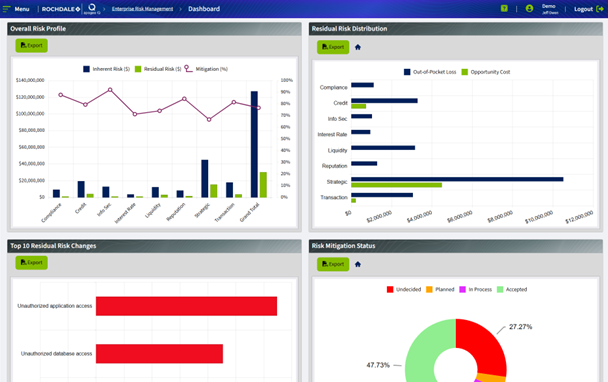Click the Unauthorized application access label
The width and height of the screenshot is (608, 382).
click(x=55, y=306)
